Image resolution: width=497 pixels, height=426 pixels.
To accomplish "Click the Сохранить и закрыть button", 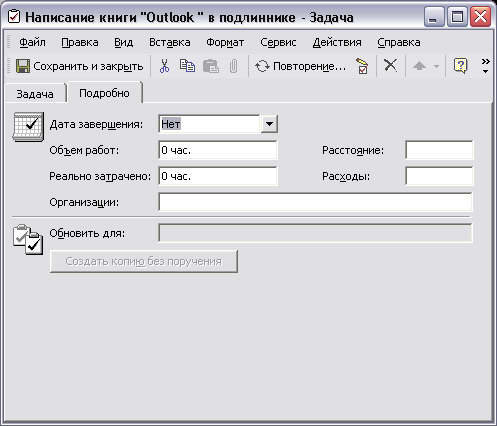I will coord(80,66).
